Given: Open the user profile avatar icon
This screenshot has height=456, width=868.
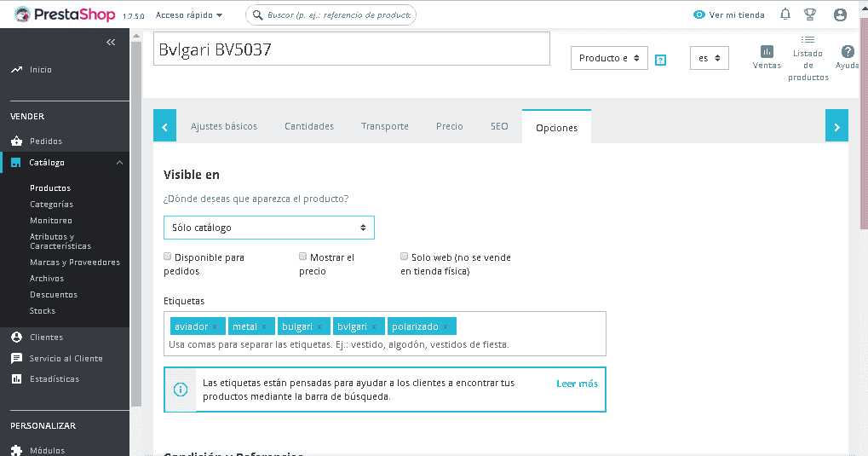Looking at the screenshot, I should click(x=840, y=14).
